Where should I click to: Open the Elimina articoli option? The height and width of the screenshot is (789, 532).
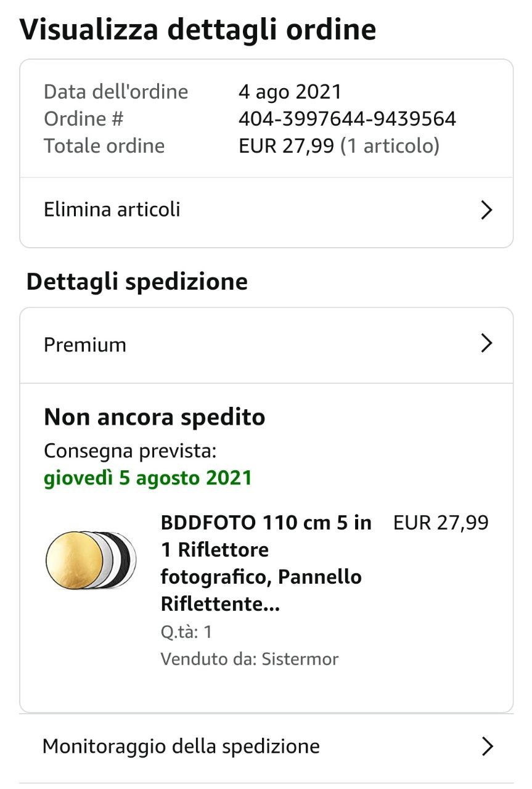(x=112, y=210)
